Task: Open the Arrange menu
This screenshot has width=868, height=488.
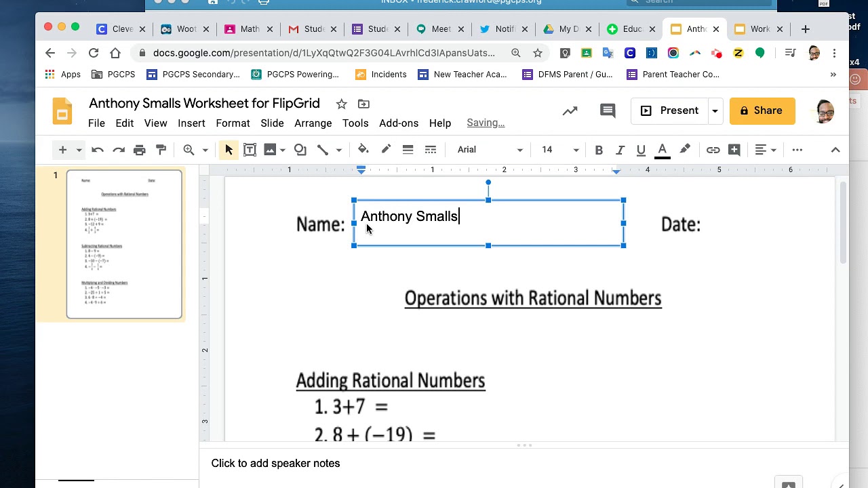Action: (x=313, y=123)
